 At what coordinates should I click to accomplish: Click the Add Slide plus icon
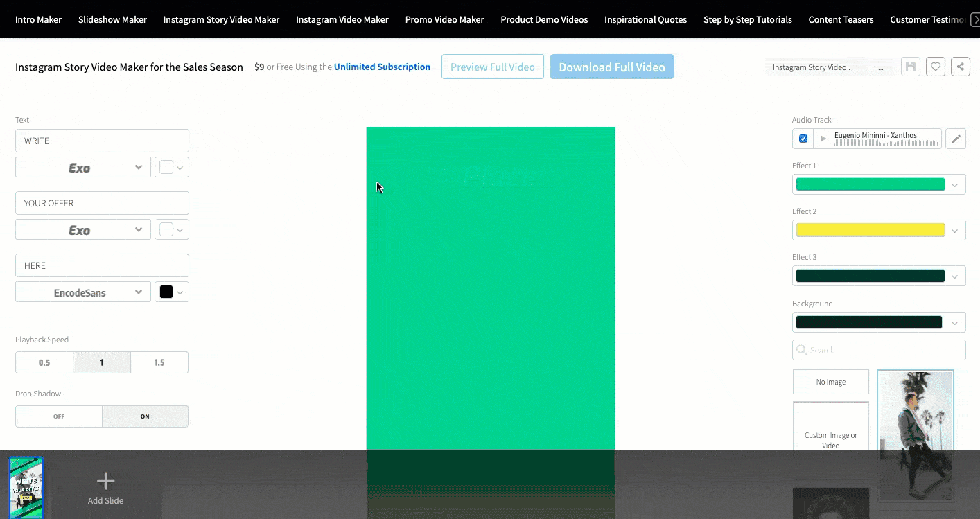pos(105,481)
